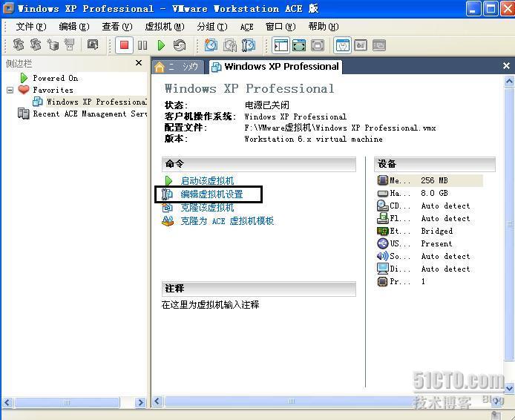Click main pane scroll up arrow
This screenshot has height=420, width=515.
509,81
